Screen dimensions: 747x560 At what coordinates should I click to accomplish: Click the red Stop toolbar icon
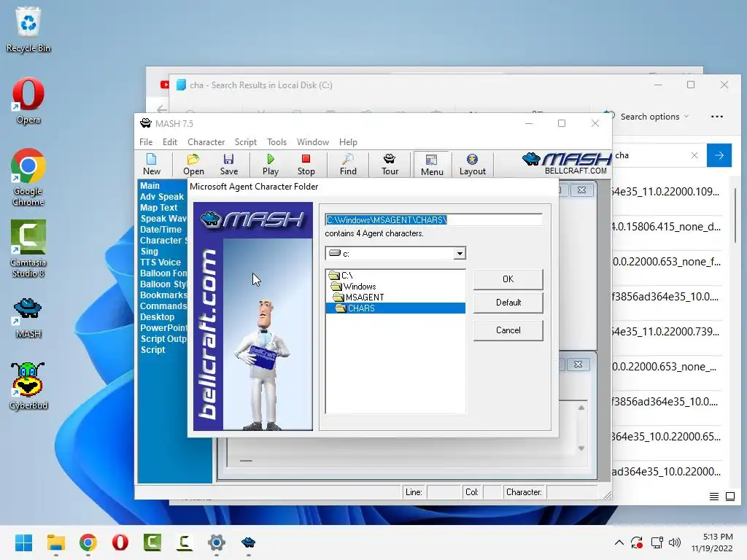(x=306, y=164)
